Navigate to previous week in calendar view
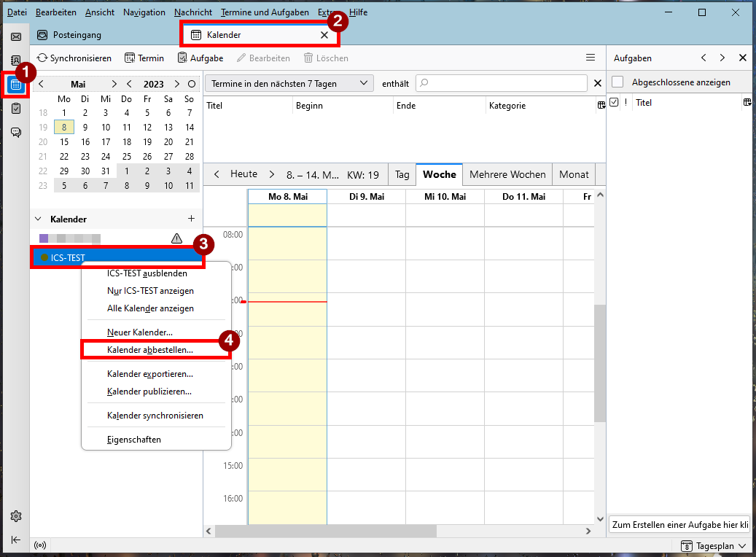756x557 pixels. pyautogui.click(x=217, y=174)
